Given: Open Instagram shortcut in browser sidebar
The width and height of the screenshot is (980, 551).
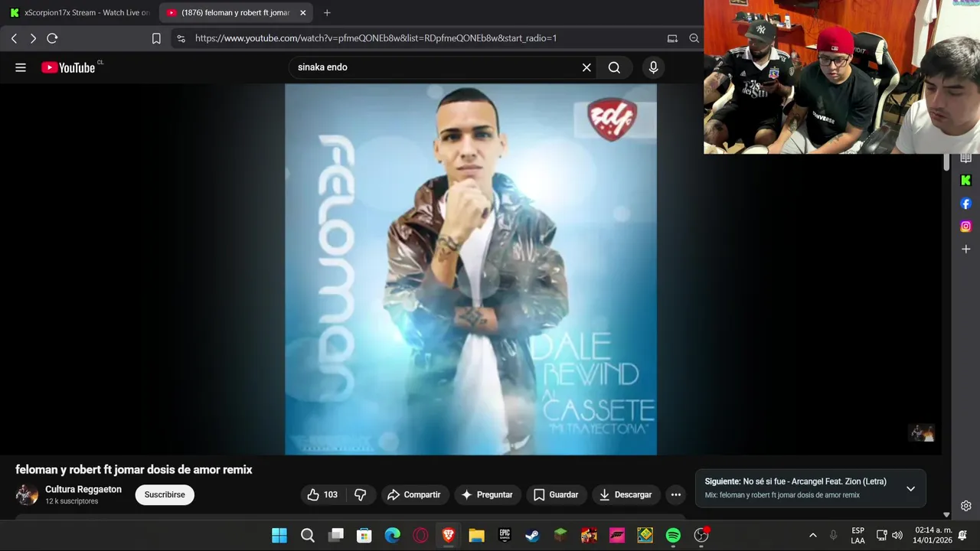Looking at the screenshot, I should pos(965,227).
